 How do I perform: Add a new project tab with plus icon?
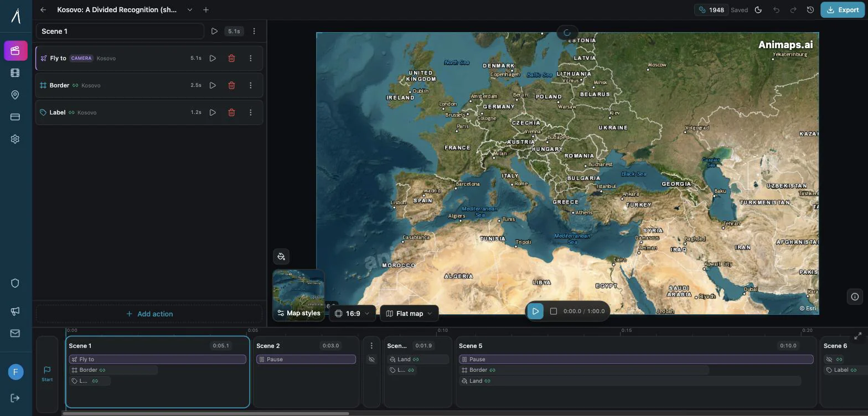click(x=206, y=10)
